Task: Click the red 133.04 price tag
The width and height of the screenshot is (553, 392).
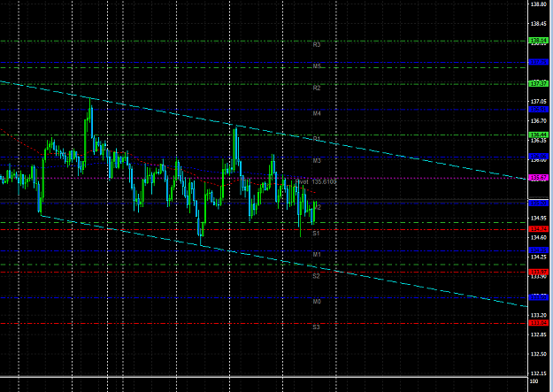Action: 539,323
